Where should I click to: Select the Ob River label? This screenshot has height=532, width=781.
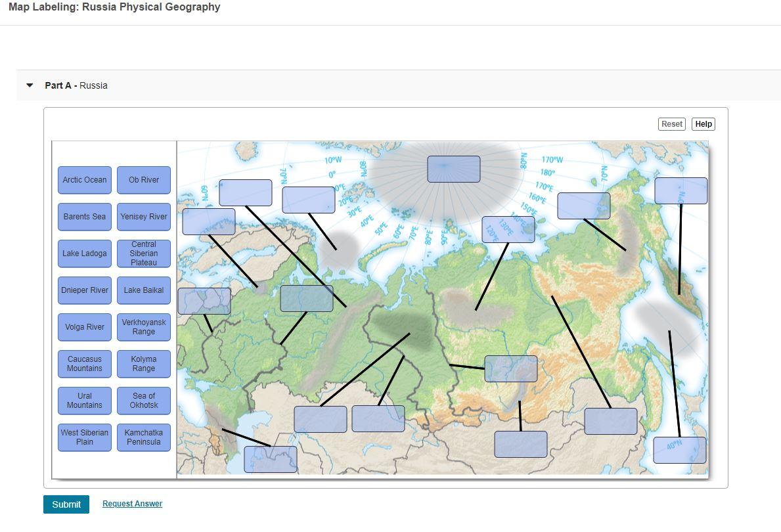point(144,180)
